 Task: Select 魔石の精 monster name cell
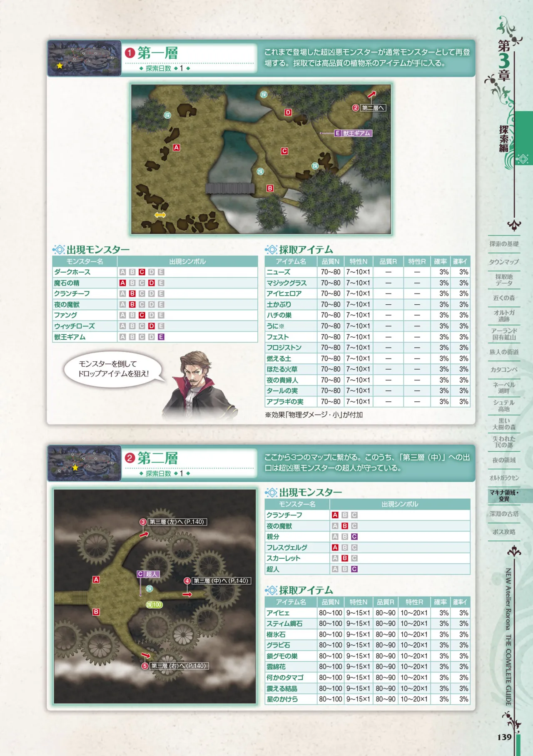[85, 283]
